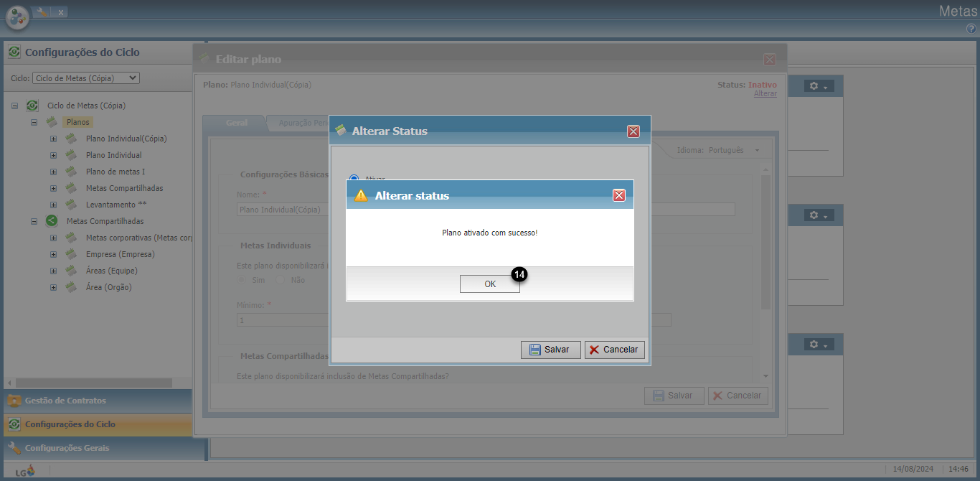Select the Planos folder in the tree
Screen dimensions: 980x481
(x=78, y=122)
